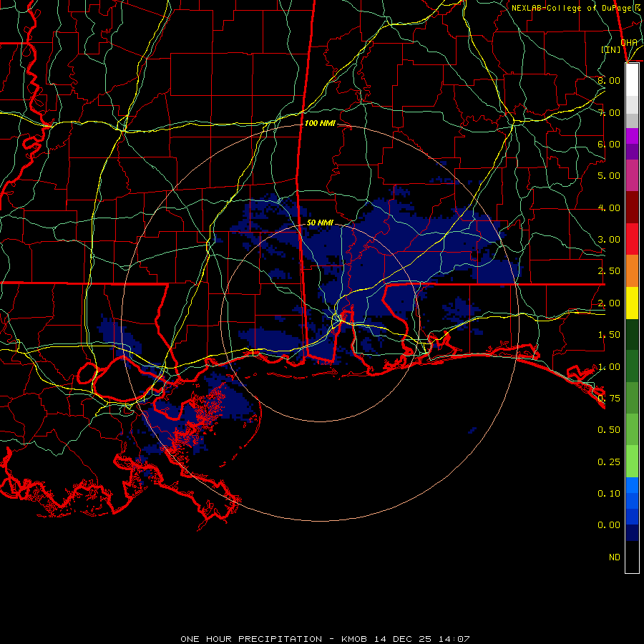Click the '5.00' legend value
The width and height of the screenshot is (644, 644).
pos(609,176)
